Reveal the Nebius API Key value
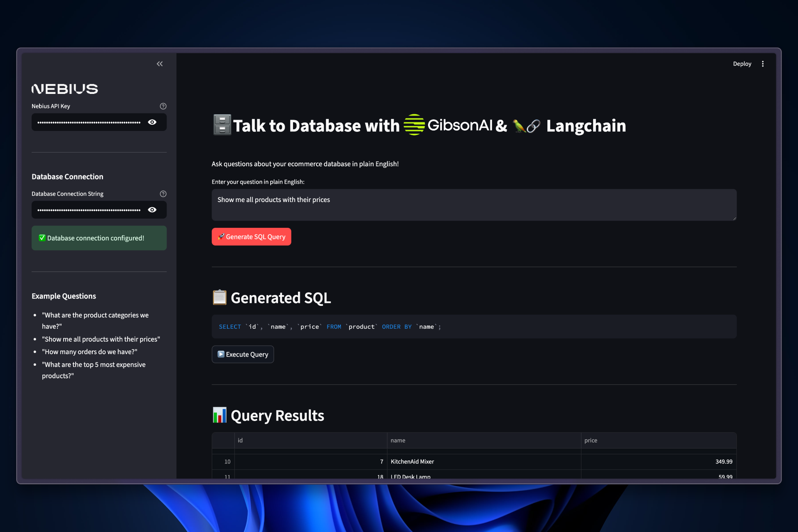Image resolution: width=798 pixels, height=532 pixels. click(152, 122)
